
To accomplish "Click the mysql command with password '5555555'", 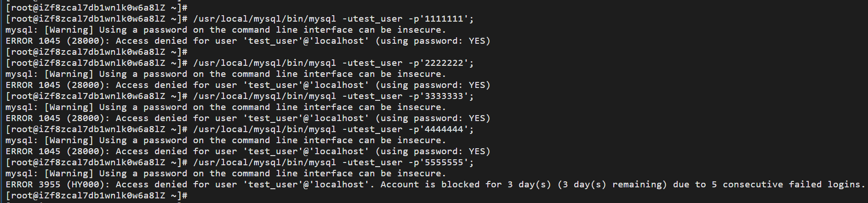I will click(333, 162).
